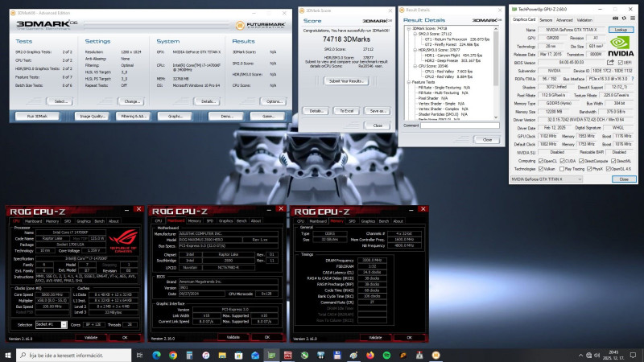
Task: Click the network icon in system tray
Action: click(588, 355)
